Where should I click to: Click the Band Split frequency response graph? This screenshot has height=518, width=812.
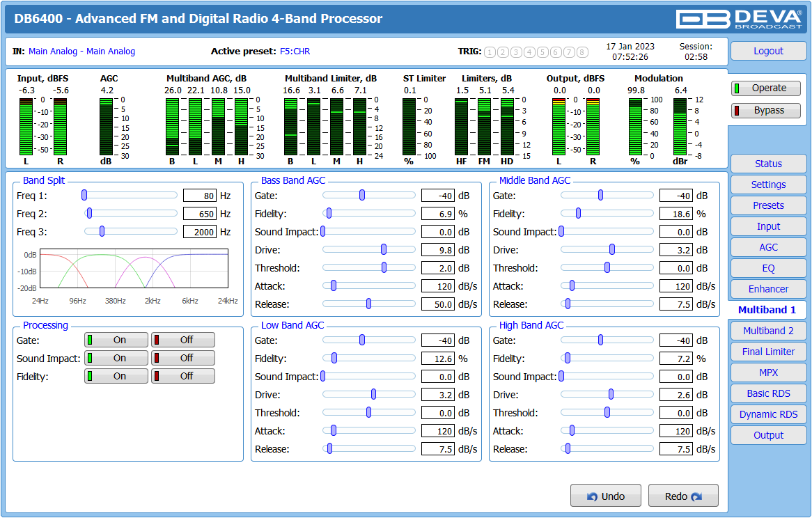click(134, 269)
